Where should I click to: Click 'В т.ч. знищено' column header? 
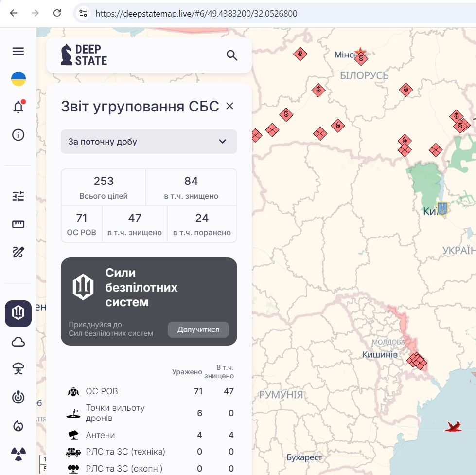pyautogui.click(x=219, y=372)
